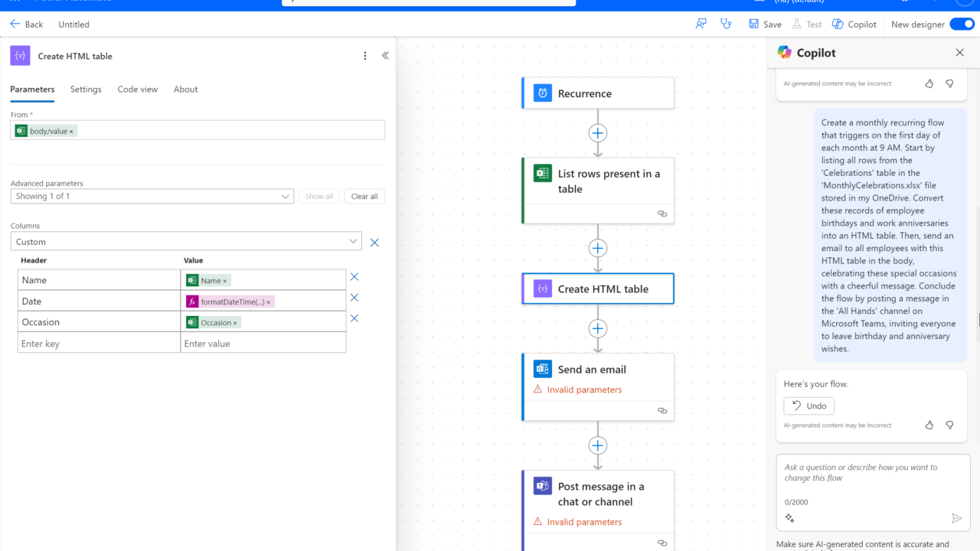
Task: Thumbs down the "Here's your flow" response
Action: pos(949,425)
